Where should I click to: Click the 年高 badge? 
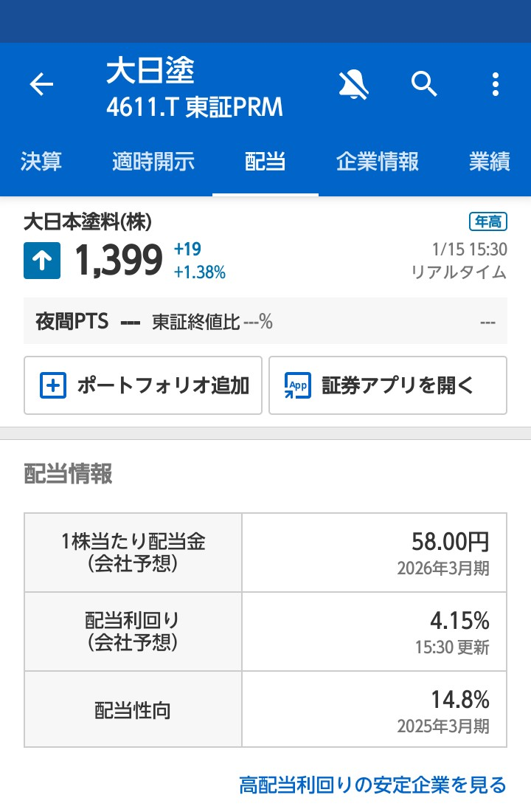click(488, 221)
